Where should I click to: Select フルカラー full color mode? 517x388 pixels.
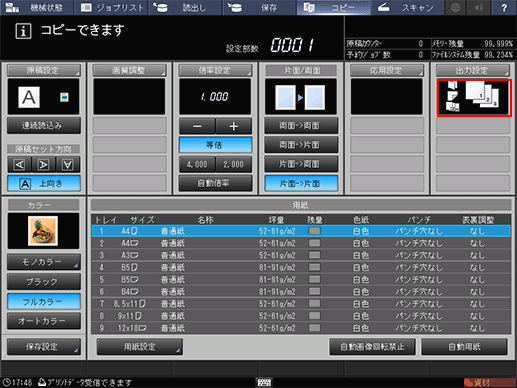(x=44, y=302)
